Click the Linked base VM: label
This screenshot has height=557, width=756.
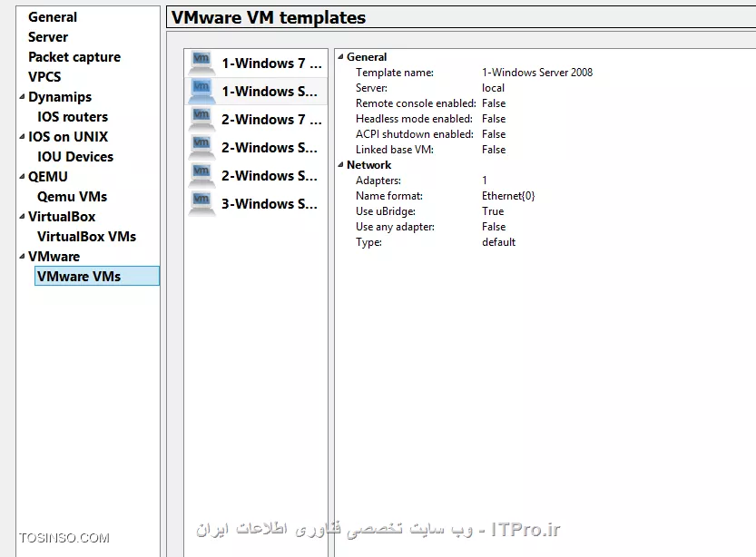coord(395,150)
